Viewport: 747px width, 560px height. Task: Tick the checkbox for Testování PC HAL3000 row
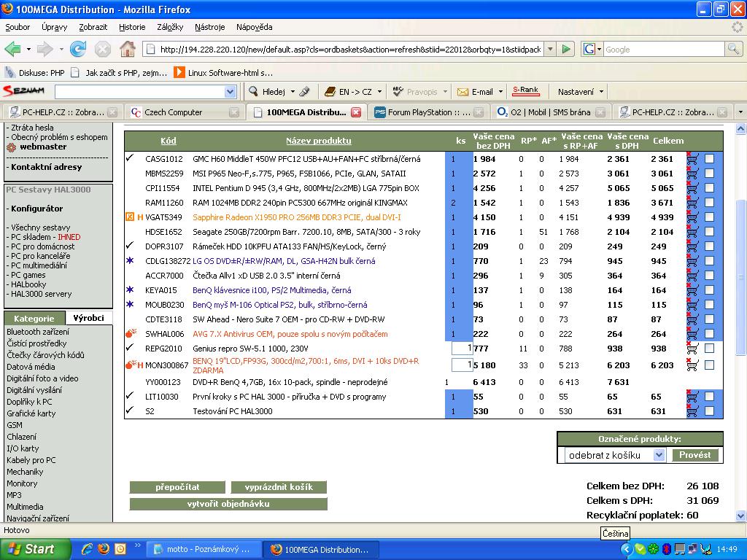pyautogui.click(x=709, y=411)
